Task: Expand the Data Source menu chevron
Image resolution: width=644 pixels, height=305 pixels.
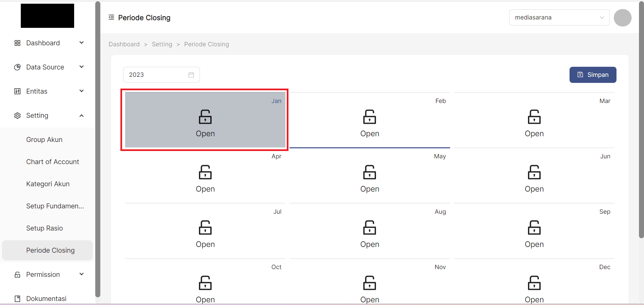Action: tap(82, 67)
